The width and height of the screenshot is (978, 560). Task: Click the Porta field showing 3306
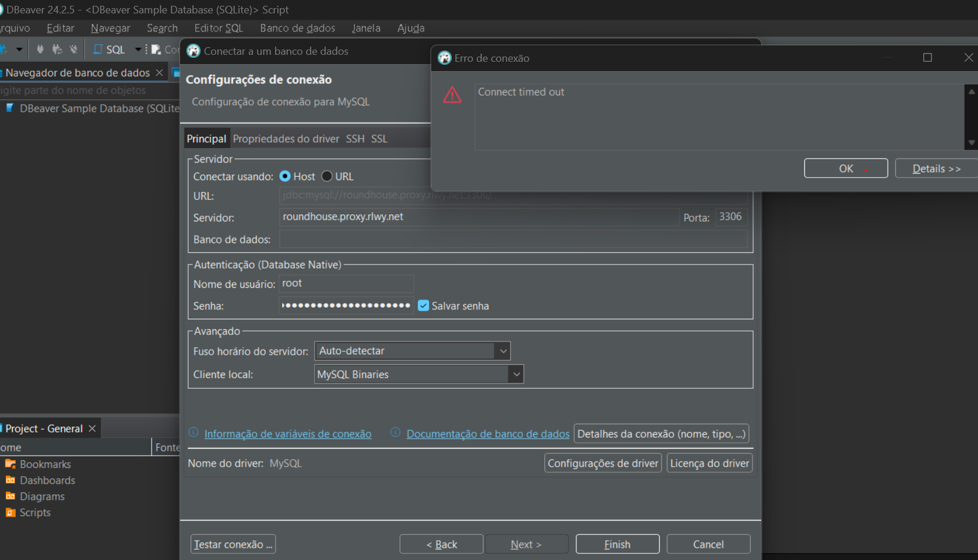coord(731,217)
